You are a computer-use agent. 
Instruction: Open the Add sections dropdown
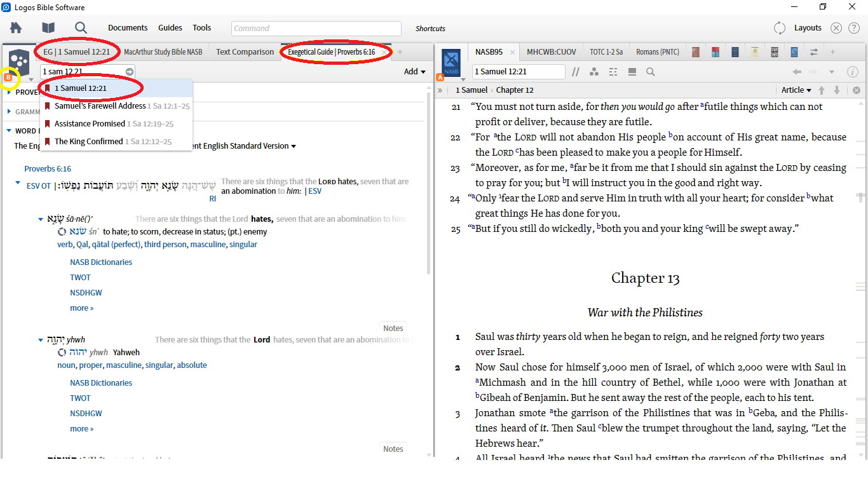tap(415, 72)
